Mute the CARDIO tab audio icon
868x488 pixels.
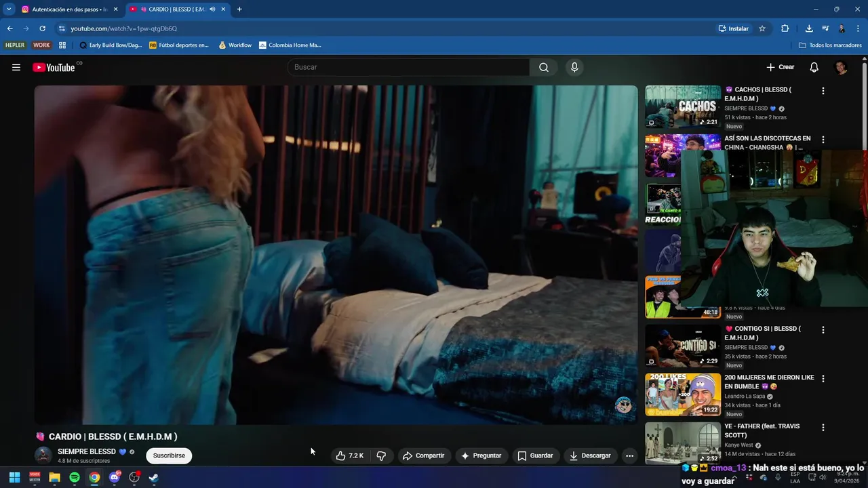point(212,9)
